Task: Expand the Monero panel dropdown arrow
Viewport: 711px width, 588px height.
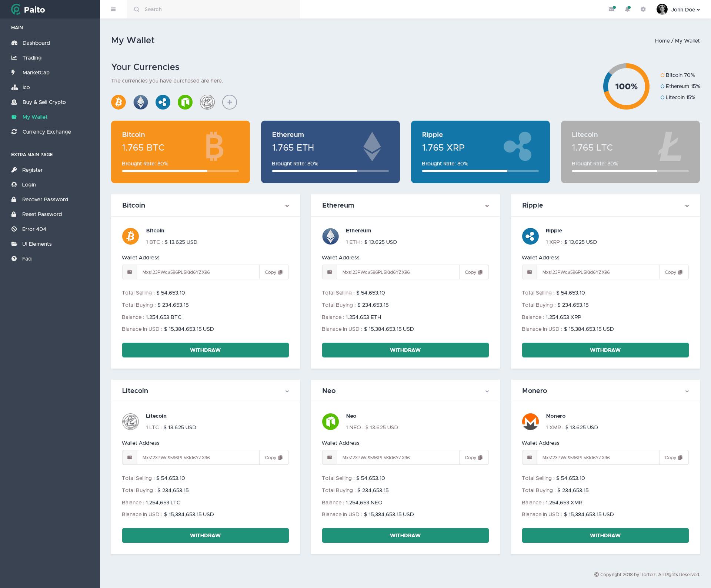Action: click(687, 391)
